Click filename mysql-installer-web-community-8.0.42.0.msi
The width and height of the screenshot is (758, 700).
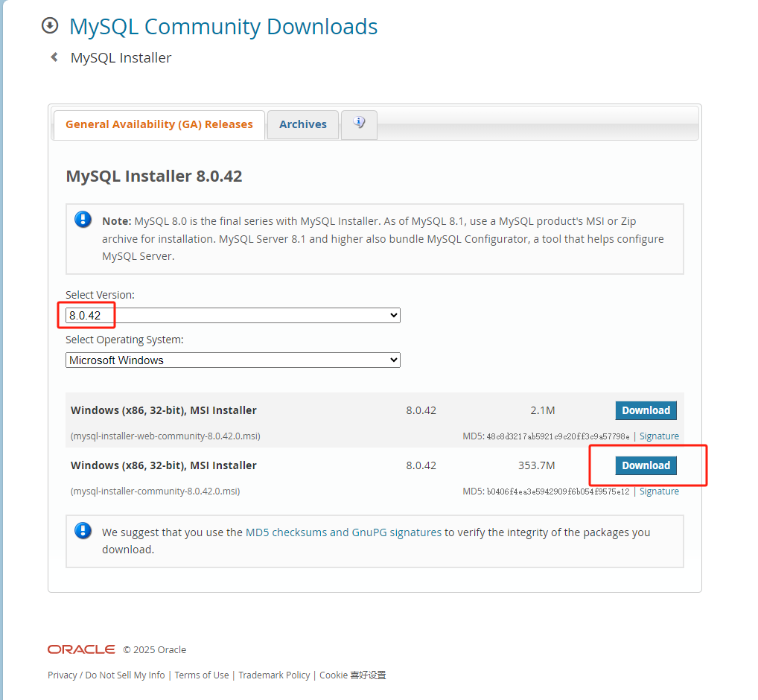(x=165, y=436)
